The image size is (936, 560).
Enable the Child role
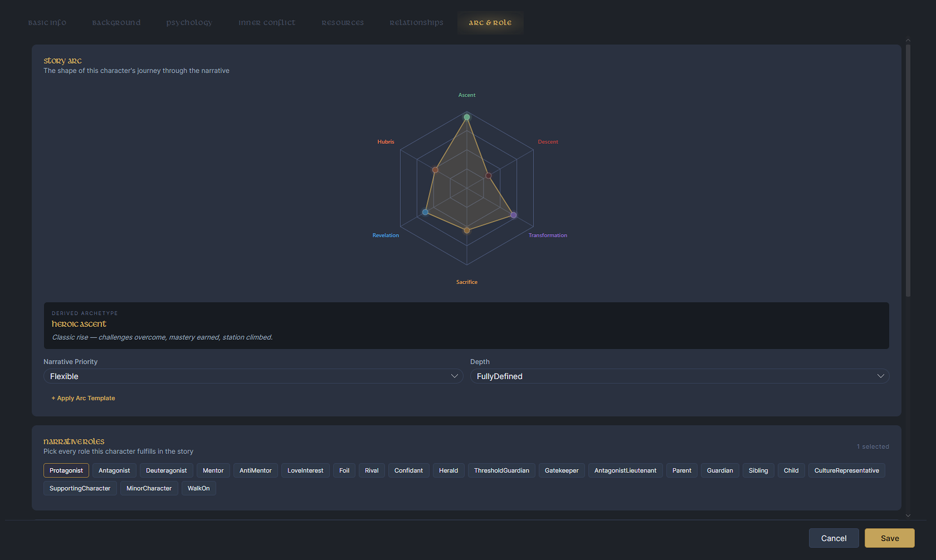click(x=791, y=470)
